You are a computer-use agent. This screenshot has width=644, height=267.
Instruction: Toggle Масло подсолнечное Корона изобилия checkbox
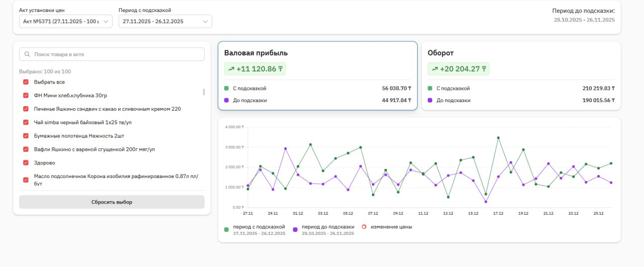(26, 180)
